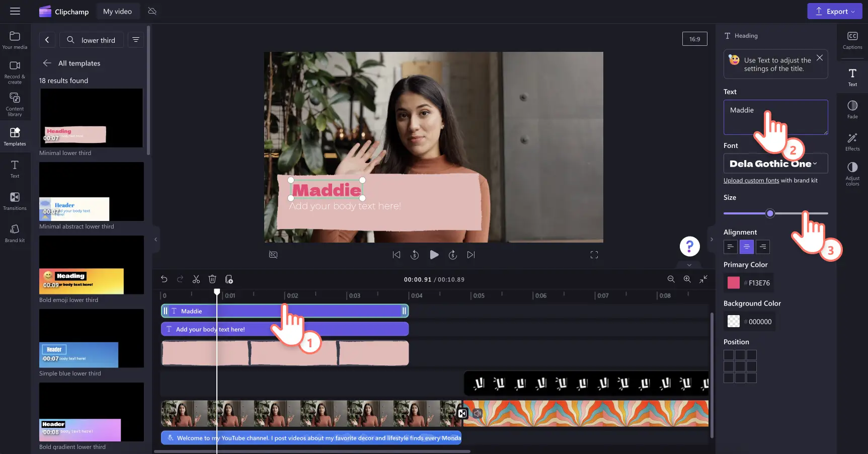Viewport: 868px width, 454px height.
Task: Select the pink background graphic clip
Action: [285, 353]
